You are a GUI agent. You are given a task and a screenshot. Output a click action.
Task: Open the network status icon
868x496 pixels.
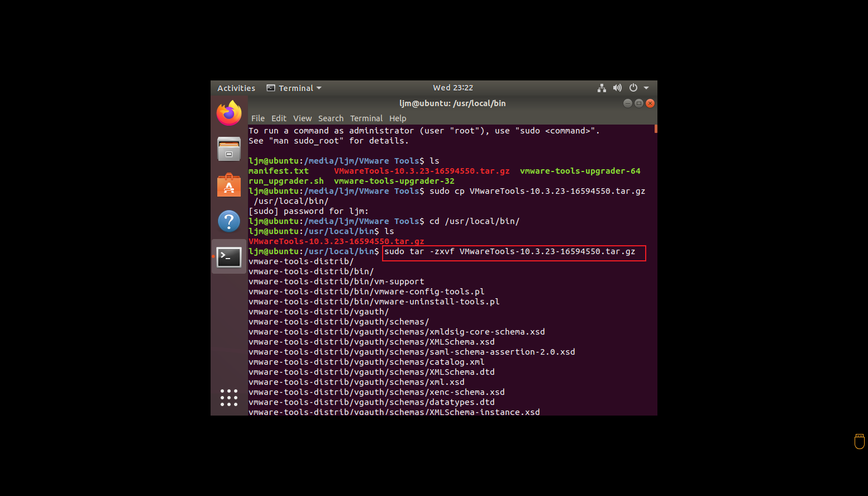(602, 88)
